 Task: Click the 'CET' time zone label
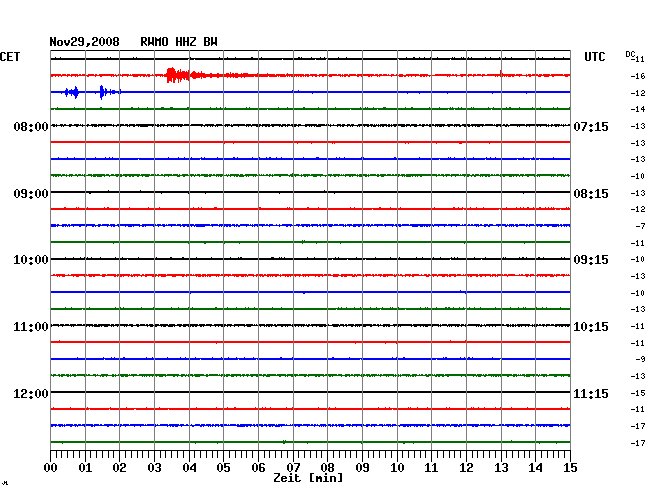(10, 57)
